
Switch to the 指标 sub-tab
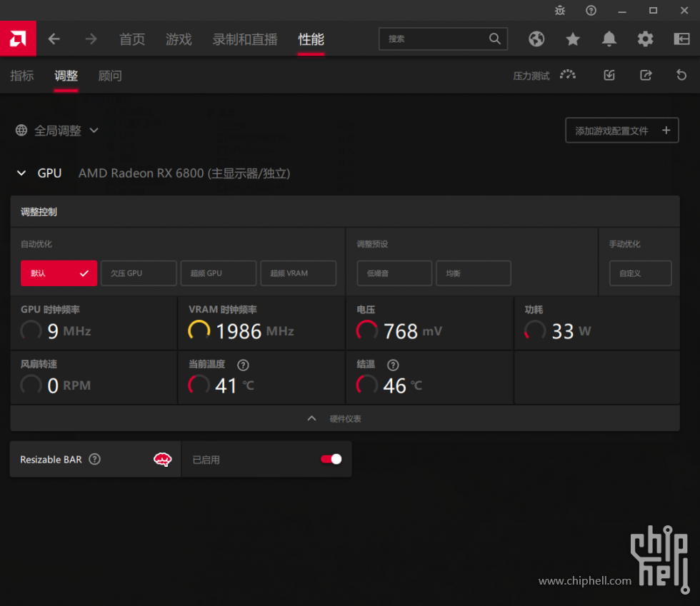coord(22,76)
